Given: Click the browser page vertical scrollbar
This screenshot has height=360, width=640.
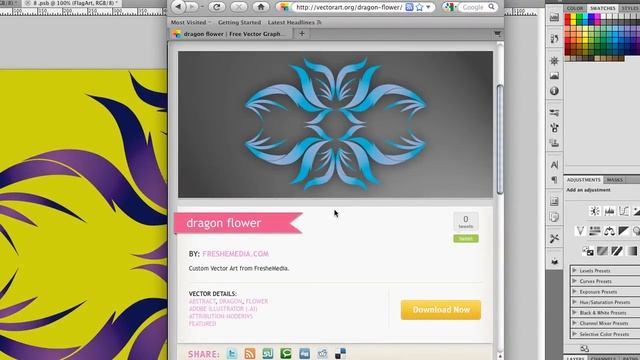Looking at the screenshot, I should (x=500, y=139).
